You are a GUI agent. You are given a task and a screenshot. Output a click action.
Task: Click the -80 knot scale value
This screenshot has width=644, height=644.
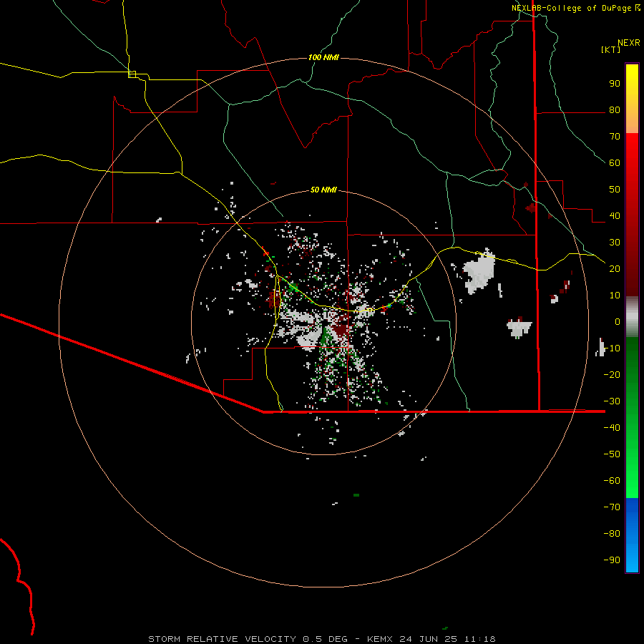612,534
